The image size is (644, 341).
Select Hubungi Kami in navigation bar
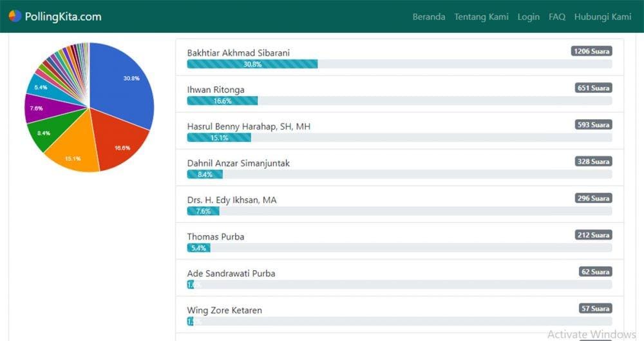(x=603, y=17)
